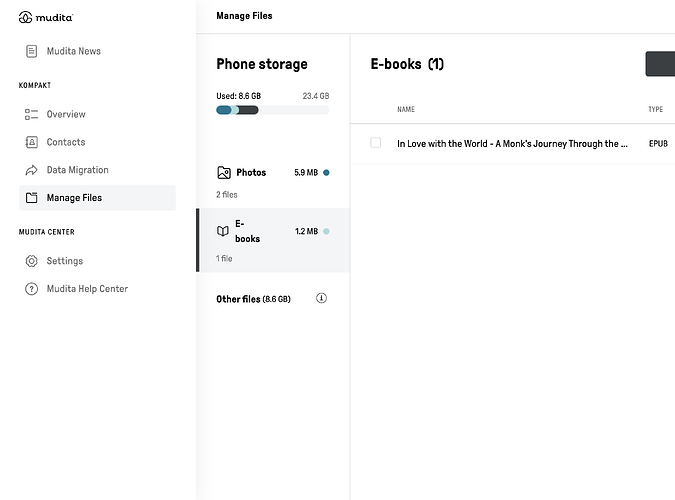Screen dimensions: 675x500
Task: Tick the checkbox for In Love with the World
Action: point(375,143)
